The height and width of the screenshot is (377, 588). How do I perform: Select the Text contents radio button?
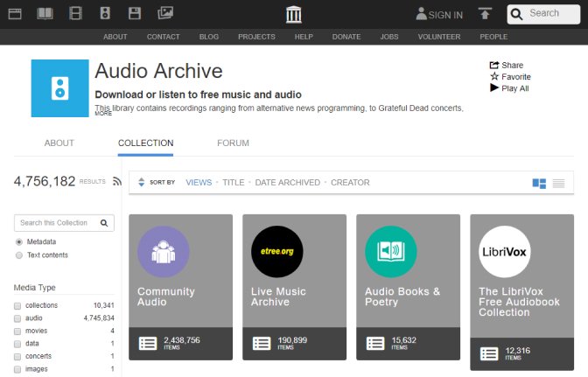click(x=18, y=255)
